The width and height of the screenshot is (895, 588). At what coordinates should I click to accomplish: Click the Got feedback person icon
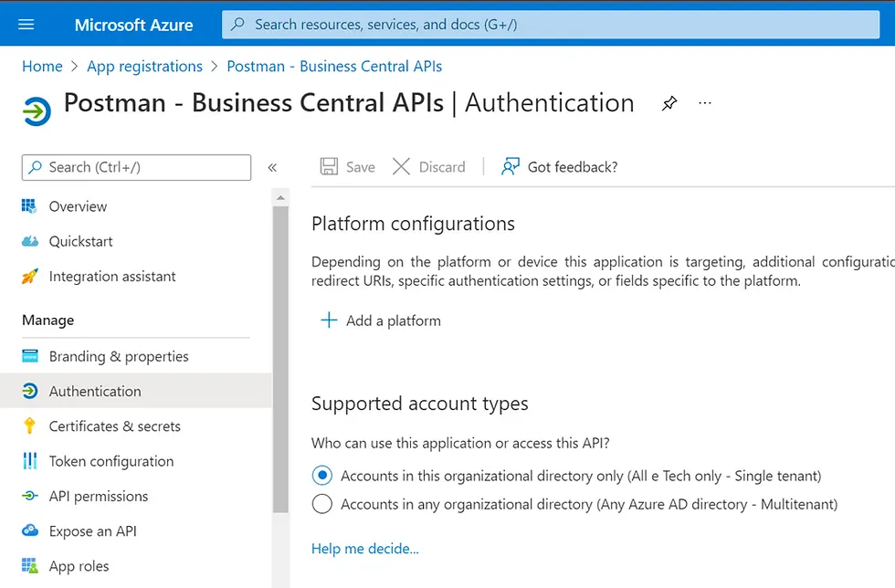pyautogui.click(x=511, y=166)
